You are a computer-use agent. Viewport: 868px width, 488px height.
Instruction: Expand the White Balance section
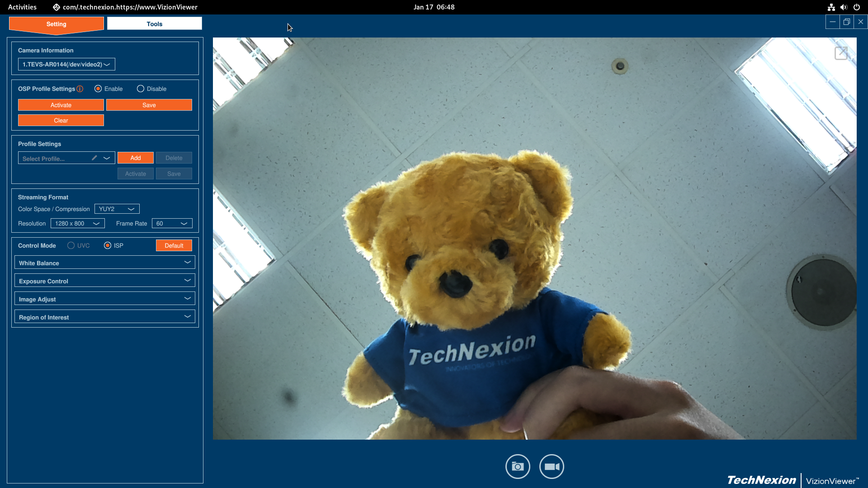(x=105, y=263)
